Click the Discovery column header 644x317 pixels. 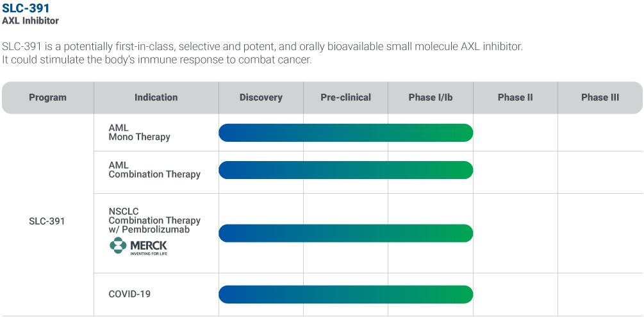[x=261, y=98]
